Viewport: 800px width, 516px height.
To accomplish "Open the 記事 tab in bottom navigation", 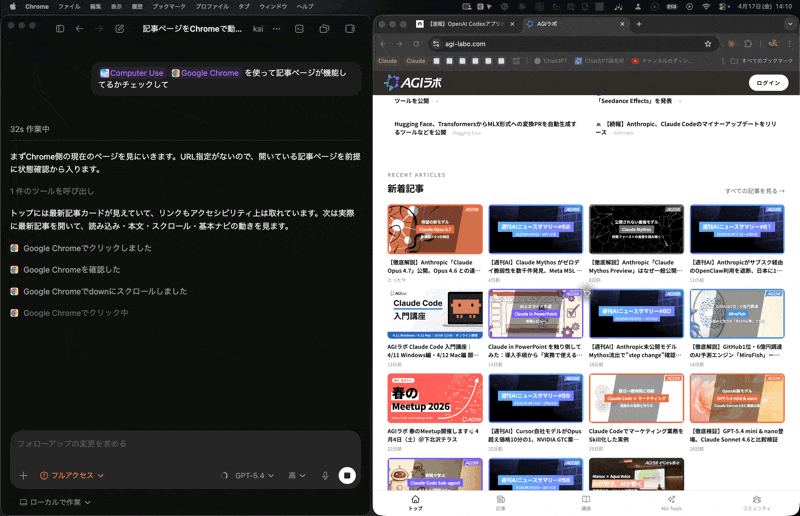I will click(500, 502).
